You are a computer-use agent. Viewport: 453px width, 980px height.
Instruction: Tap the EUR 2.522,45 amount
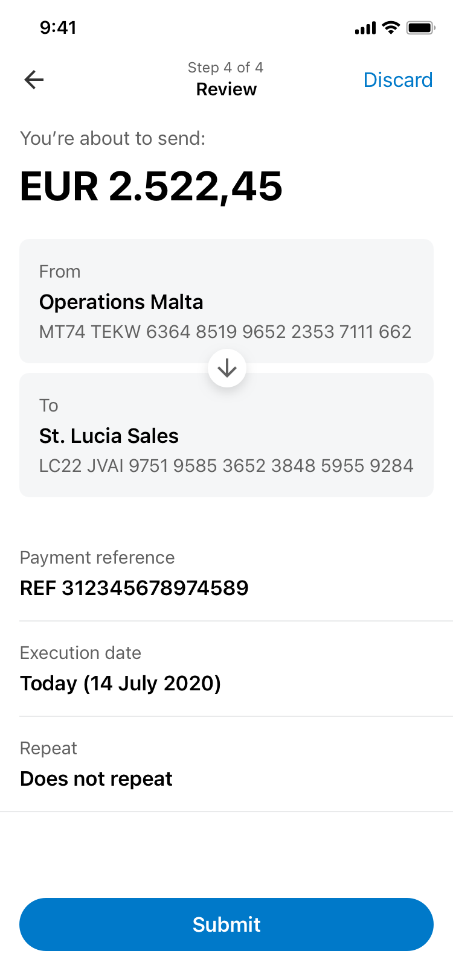point(151,186)
